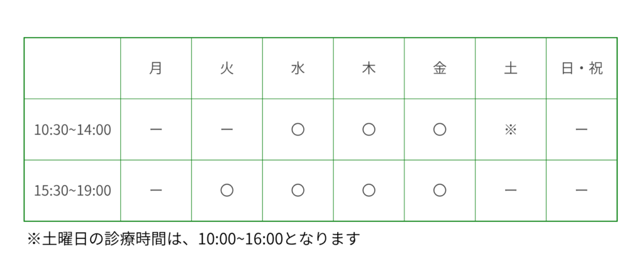
Task: Select the 日・祝 column header
Action: (582, 69)
